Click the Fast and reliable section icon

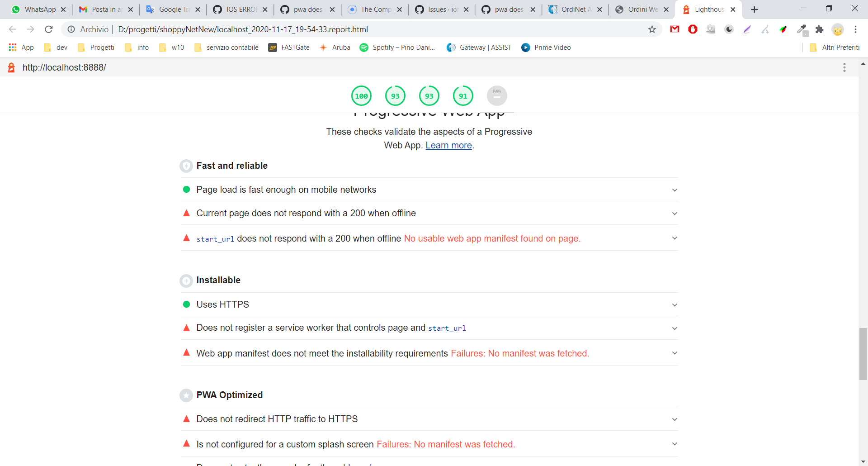(x=186, y=166)
